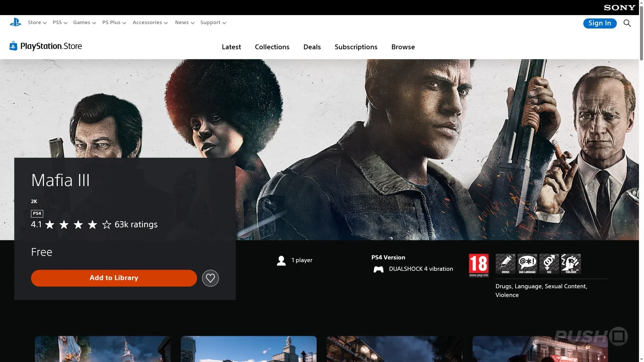Viewport: 644px width, 362px height.
Task: Open the first screenshot thumbnail with statue
Action: [x=103, y=349]
